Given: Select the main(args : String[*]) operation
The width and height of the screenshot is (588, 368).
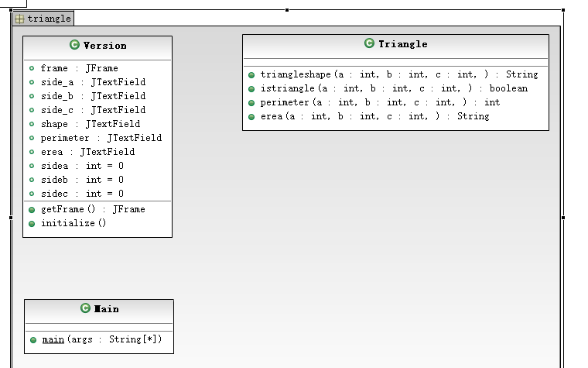Looking at the screenshot, I should (x=102, y=339).
